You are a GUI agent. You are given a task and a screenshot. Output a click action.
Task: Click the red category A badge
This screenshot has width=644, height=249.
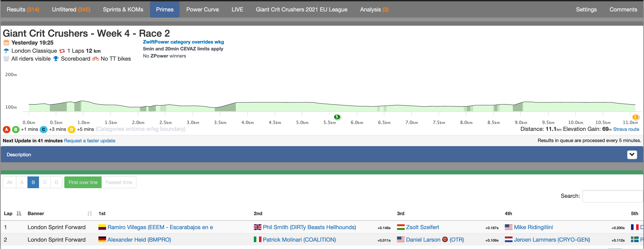[7, 129]
